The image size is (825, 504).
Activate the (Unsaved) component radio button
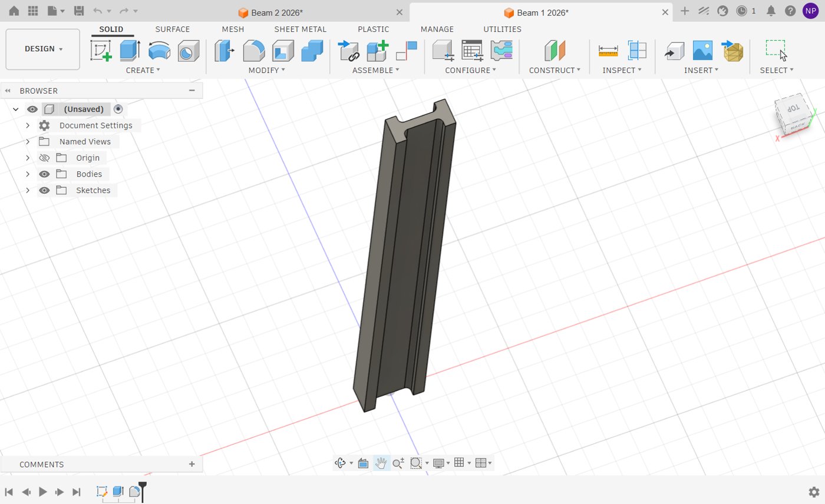coord(118,109)
